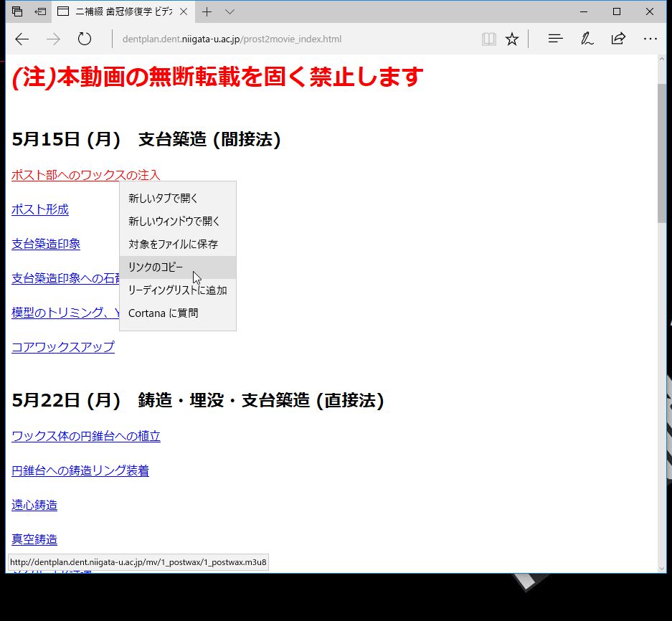Image resolution: width=672 pixels, height=621 pixels.
Task: Expand the tab preview chevron
Action: [x=229, y=11]
